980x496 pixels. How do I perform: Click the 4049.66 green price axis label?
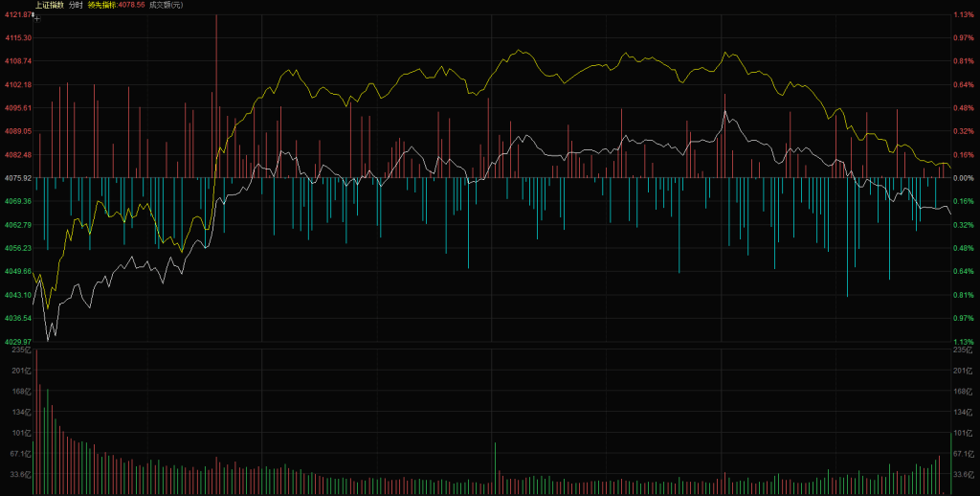tap(17, 271)
